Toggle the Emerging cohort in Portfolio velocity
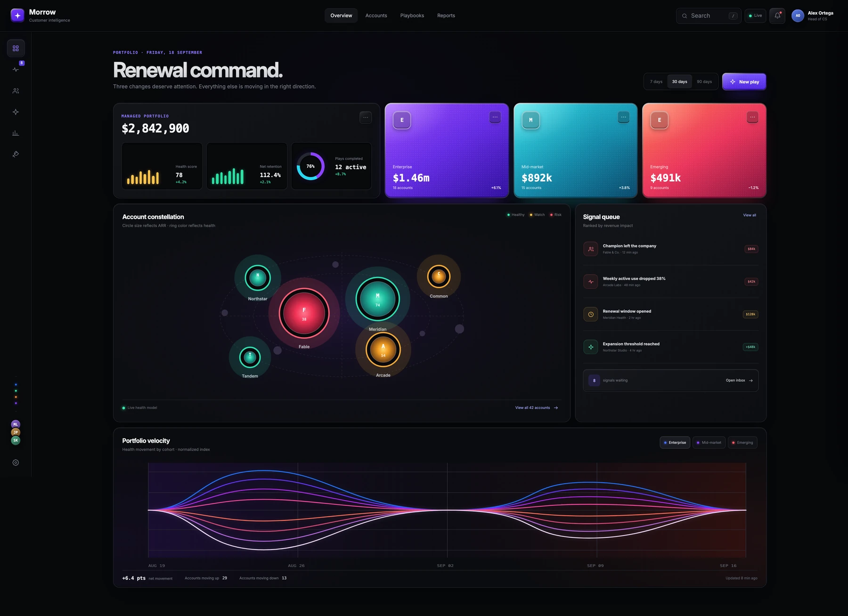 (x=742, y=443)
